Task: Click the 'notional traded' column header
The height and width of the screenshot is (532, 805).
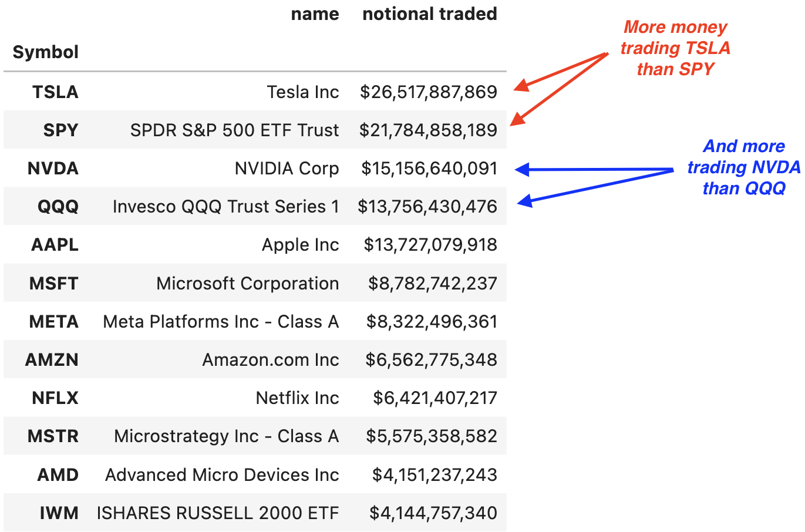Action: (429, 14)
